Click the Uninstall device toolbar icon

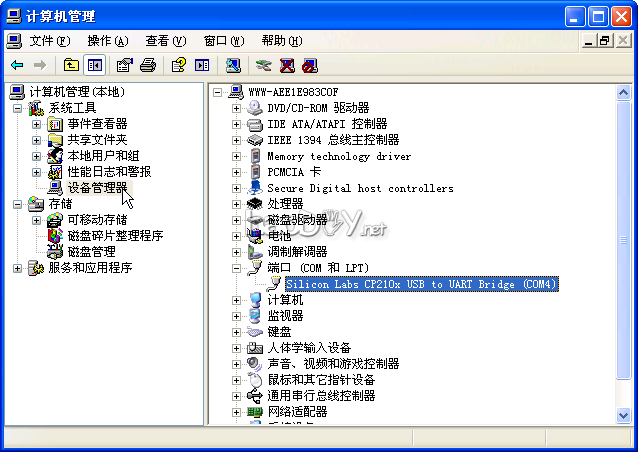click(x=287, y=65)
